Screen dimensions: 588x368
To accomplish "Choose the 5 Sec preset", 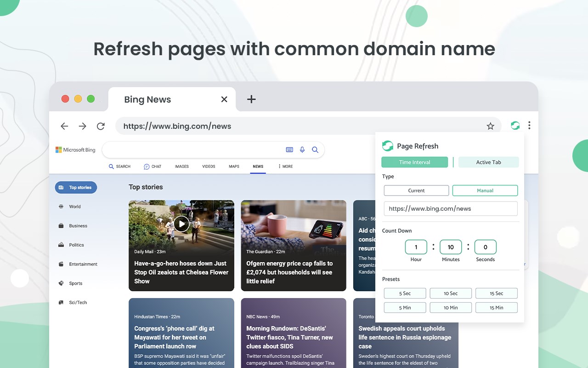I will click(x=405, y=293).
